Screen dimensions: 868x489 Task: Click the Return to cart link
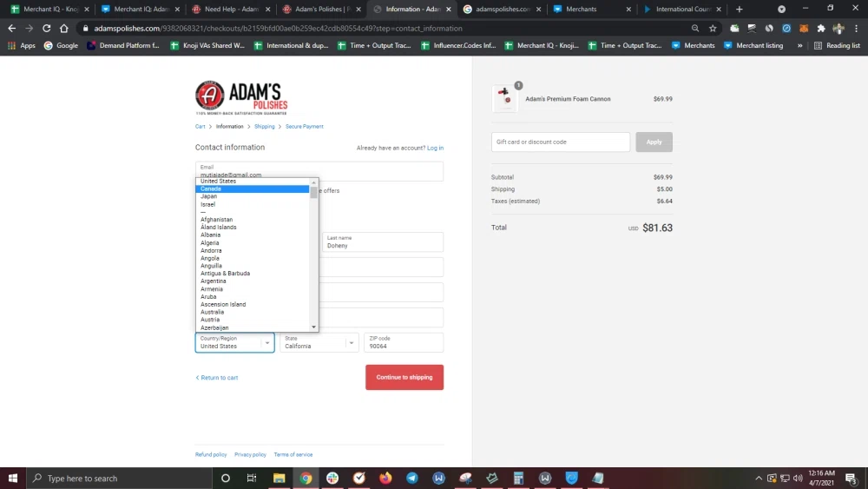(217, 378)
